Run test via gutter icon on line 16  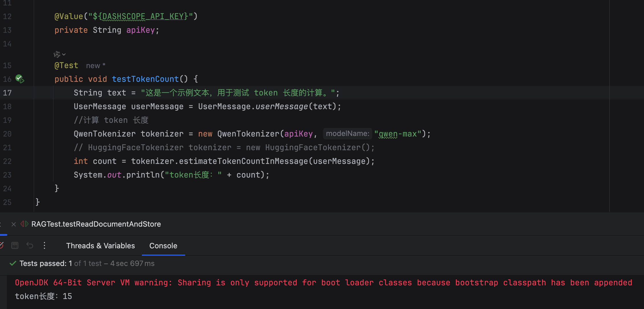[20, 79]
